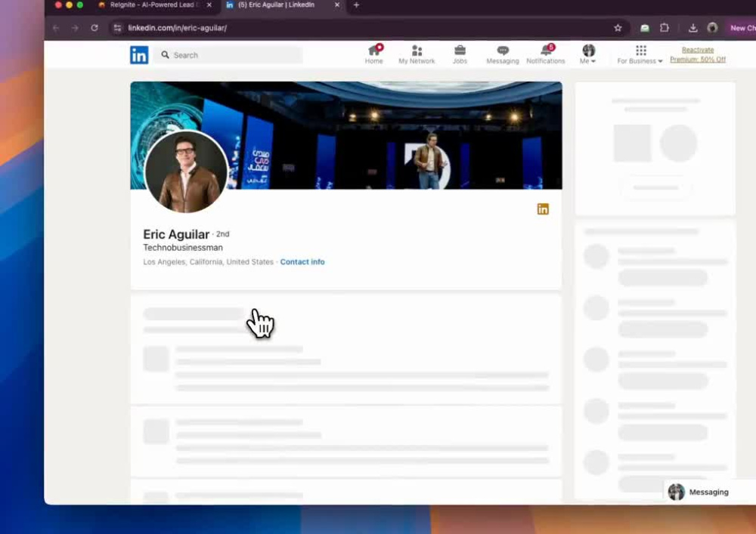Click the LinkedIn logo home icon
Screen dimensions: 756x534
[139, 55]
